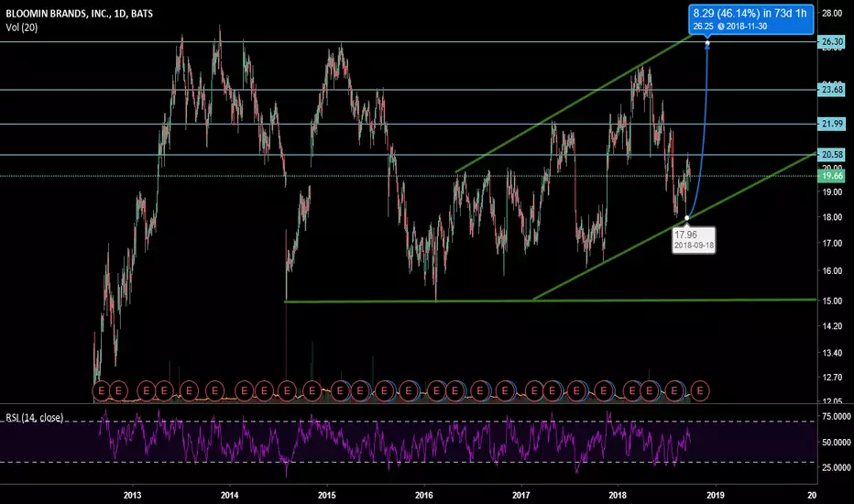Click the 2018 label on time axis
The height and width of the screenshot is (504, 854).
(x=618, y=495)
